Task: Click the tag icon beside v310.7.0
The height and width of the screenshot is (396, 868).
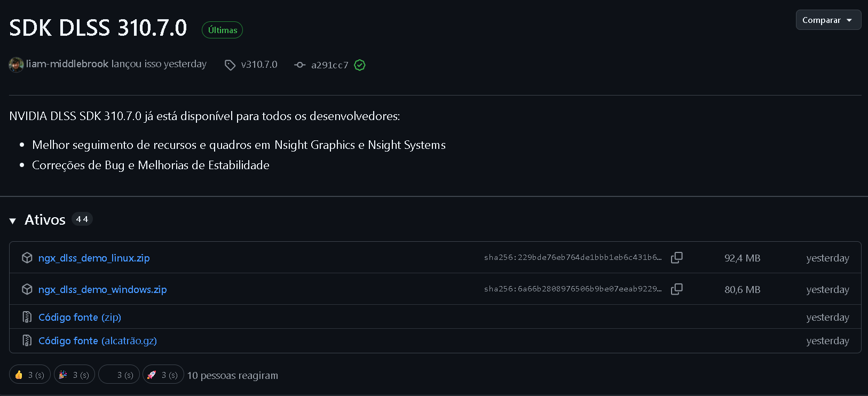Action: tap(230, 65)
